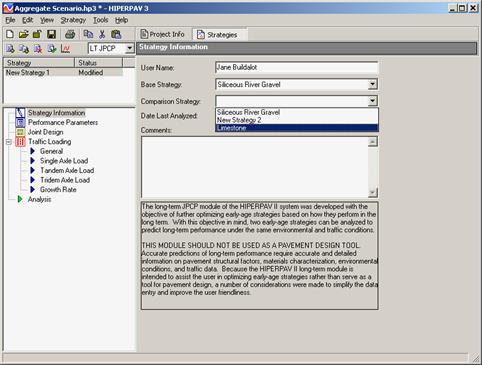Paste using the clipboard icon
Image resolution: width=482 pixels, height=365 pixels.
point(116,34)
